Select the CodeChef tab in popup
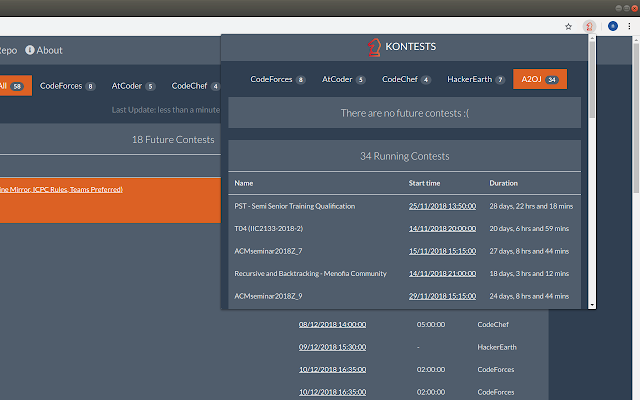Screen dimensions: 640x400 tap(406, 79)
